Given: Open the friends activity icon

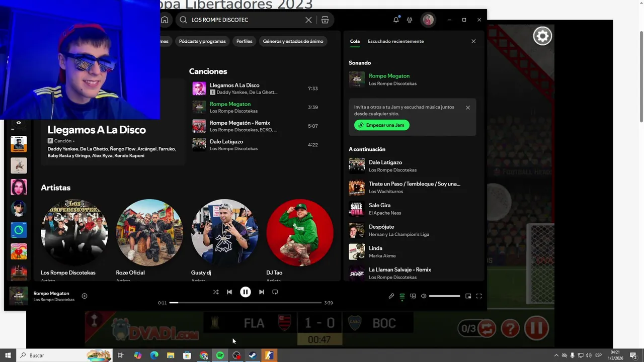Looking at the screenshot, I should (410, 20).
